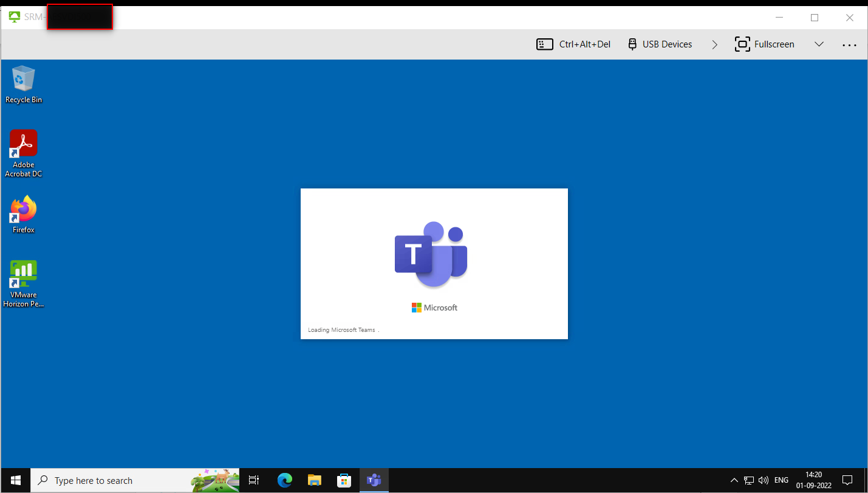
Task: Open the three-dots more options menu
Action: pyautogui.click(x=849, y=45)
